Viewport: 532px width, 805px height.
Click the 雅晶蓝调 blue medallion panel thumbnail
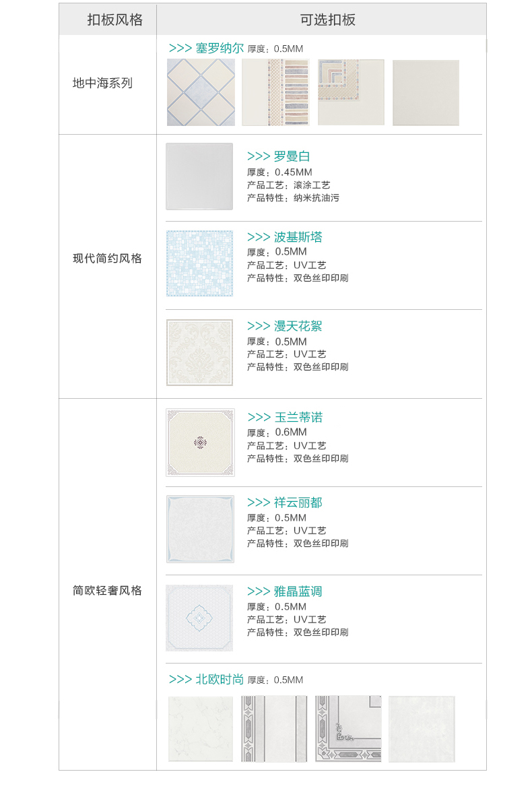[x=199, y=618]
